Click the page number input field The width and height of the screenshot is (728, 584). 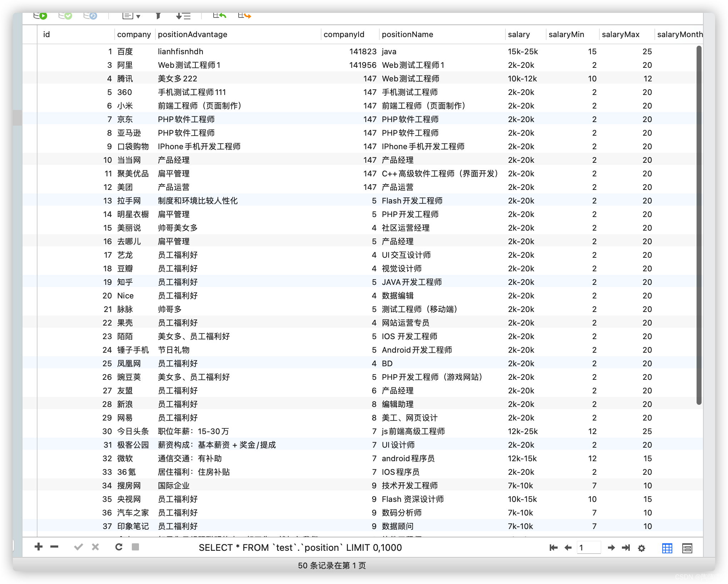tap(589, 548)
